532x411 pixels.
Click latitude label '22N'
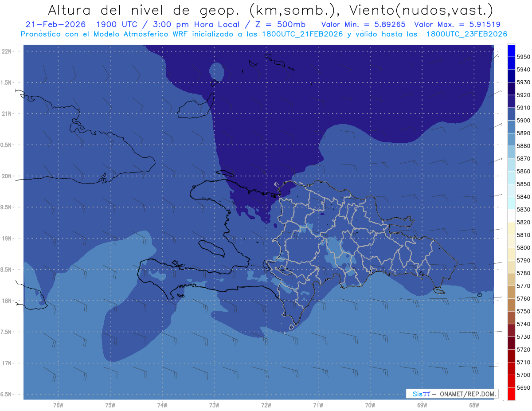[x=8, y=51]
